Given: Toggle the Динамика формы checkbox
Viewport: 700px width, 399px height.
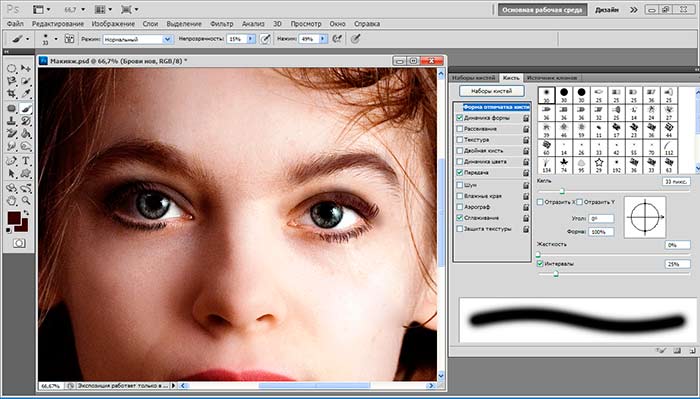Looking at the screenshot, I should click(459, 118).
